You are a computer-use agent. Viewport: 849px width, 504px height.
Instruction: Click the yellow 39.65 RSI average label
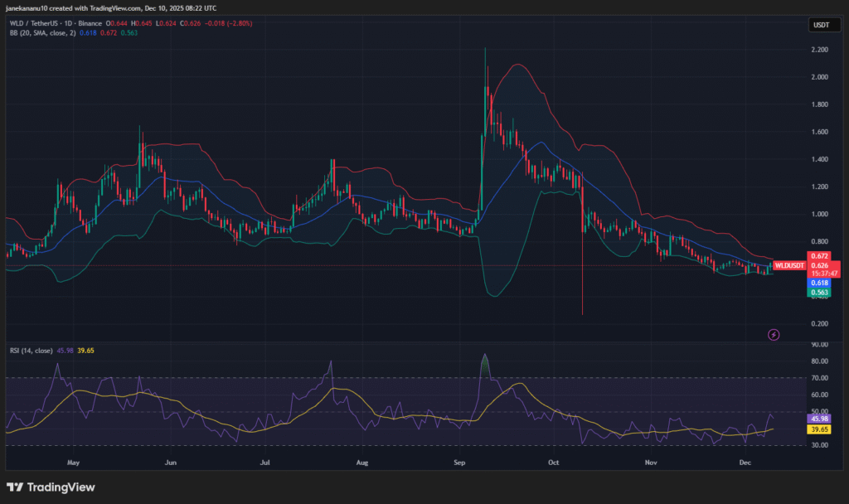819,429
